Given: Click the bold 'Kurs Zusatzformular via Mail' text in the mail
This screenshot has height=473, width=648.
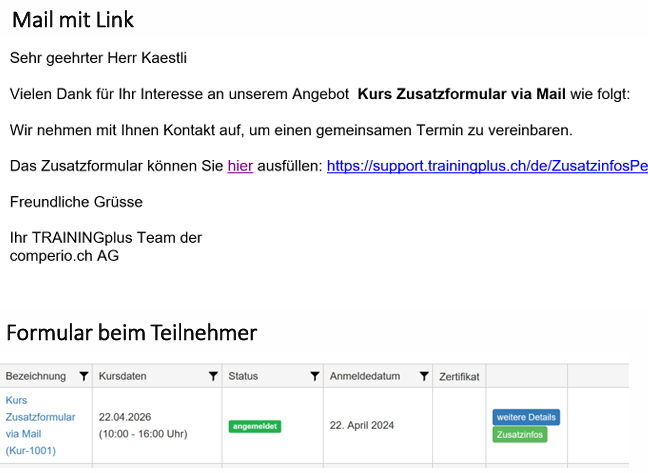Looking at the screenshot, I should 461,94.
